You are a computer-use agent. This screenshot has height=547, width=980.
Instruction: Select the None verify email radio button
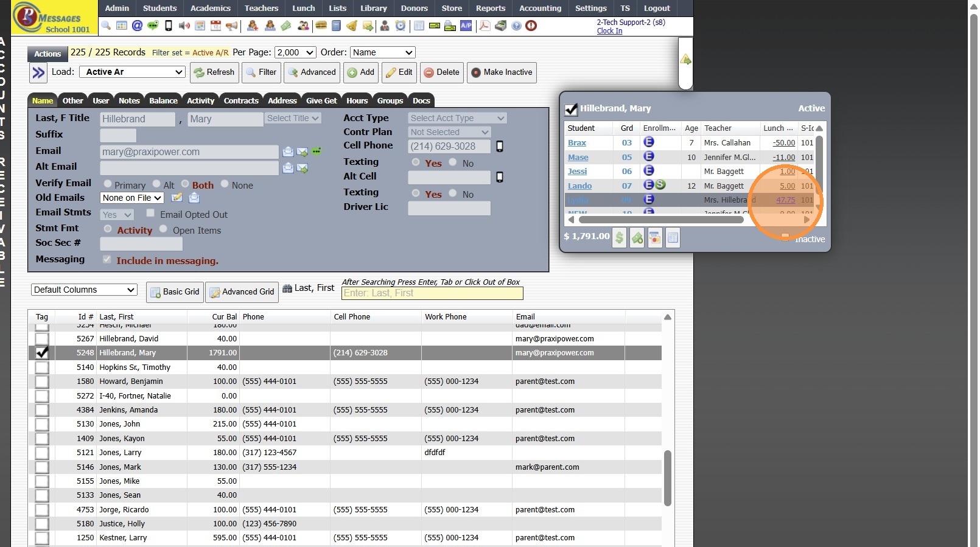(x=225, y=184)
